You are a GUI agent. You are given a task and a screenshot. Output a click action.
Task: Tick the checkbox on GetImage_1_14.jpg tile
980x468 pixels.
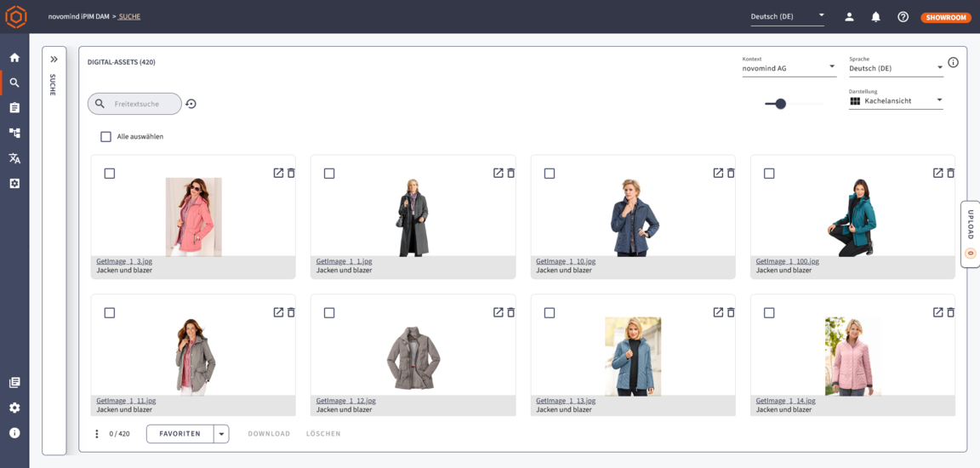click(769, 313)
